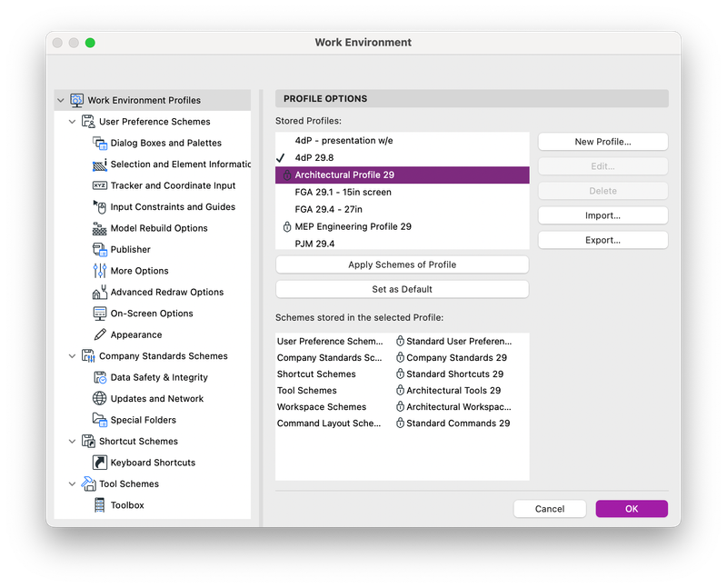This screenshot has width=727, height=588.
Task: Click the Toolbox icon in the tree
Action: pyautogui.click(x=100, y=505)
